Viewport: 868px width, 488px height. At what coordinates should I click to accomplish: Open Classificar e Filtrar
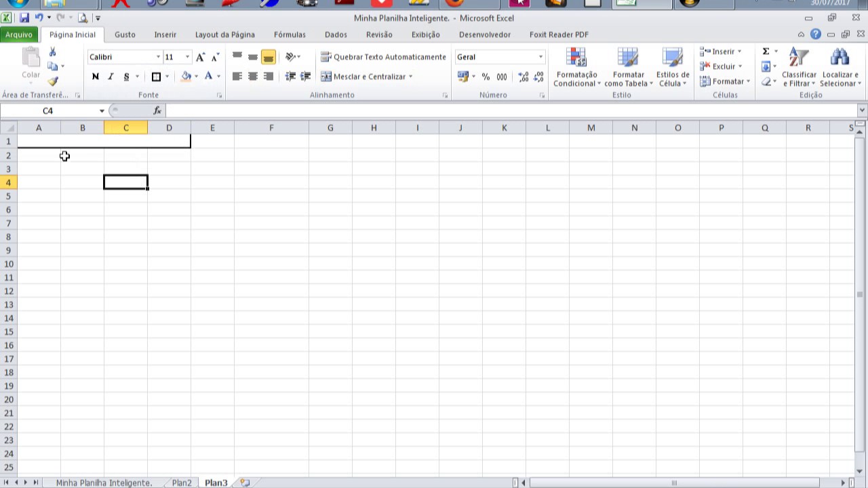799,68
